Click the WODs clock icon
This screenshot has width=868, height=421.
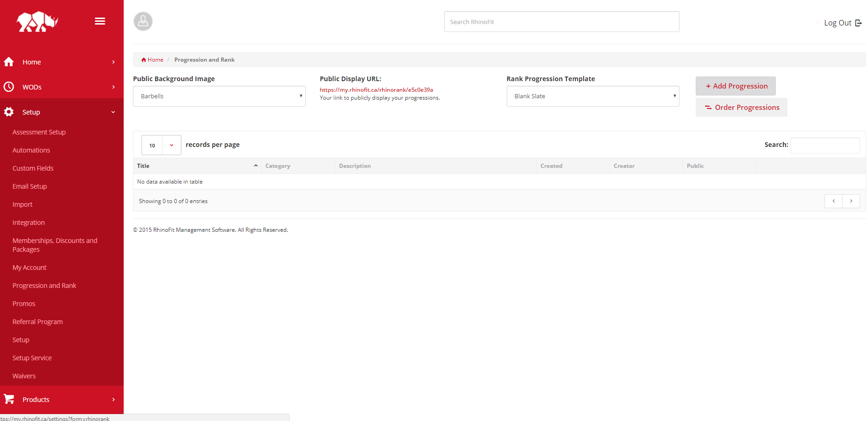coord(9,87)
